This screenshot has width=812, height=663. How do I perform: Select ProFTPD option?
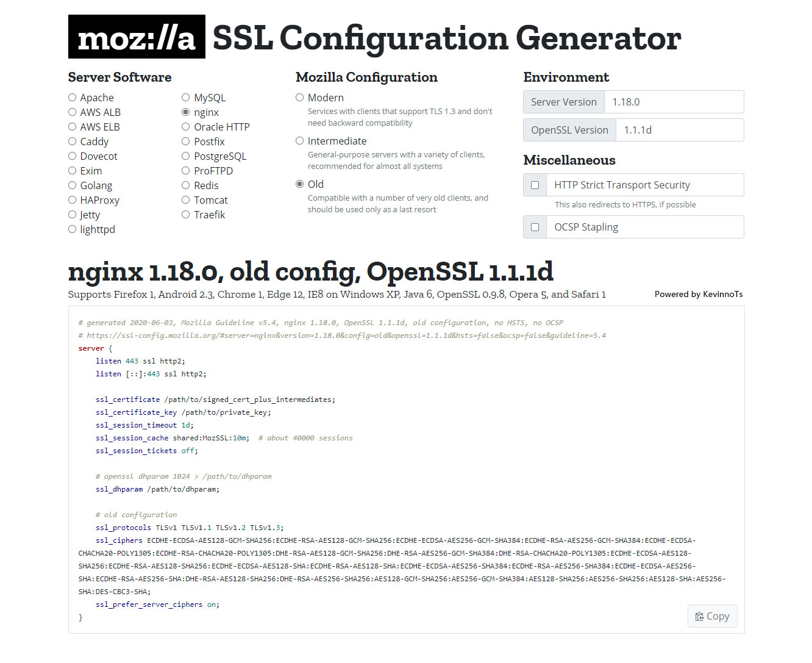pos(186,171)
